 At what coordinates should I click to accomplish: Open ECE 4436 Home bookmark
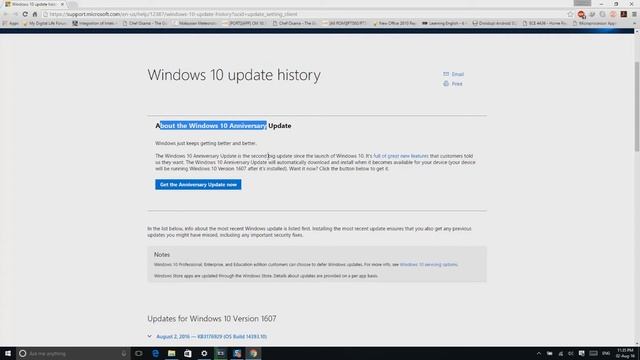point(544,23)
